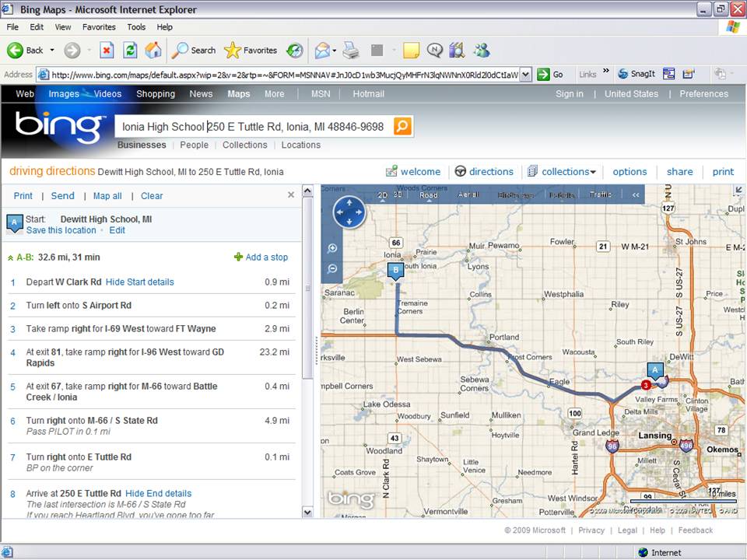Screen dimensions: 747x560
Task: Click the Mail envelope toolbar icon
Action: (322, 50)
